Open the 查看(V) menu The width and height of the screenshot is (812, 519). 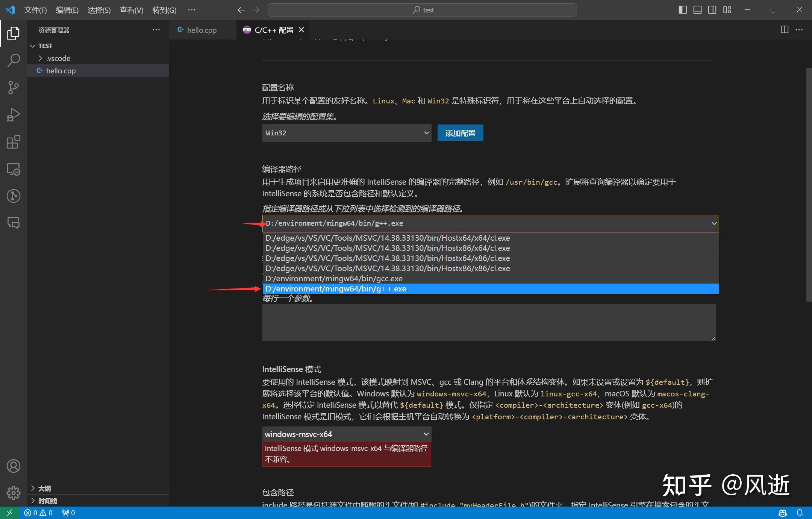click(x=131, y=10)
